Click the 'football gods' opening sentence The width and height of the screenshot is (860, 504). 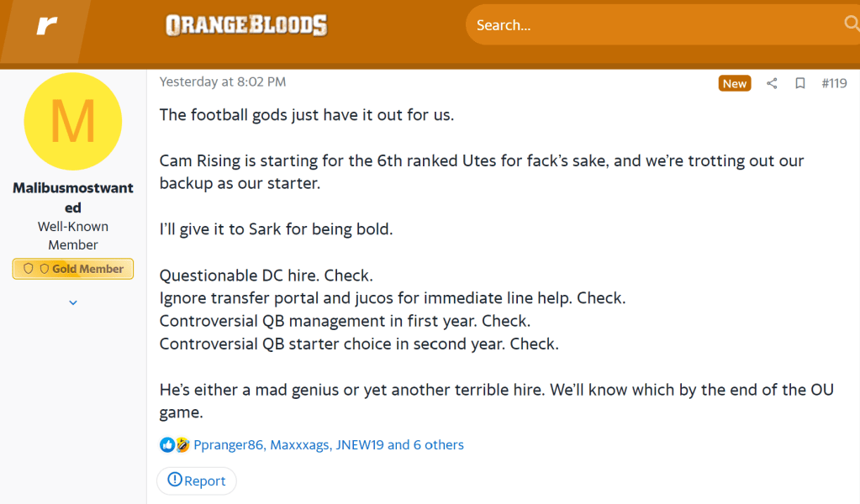(307, 115)
